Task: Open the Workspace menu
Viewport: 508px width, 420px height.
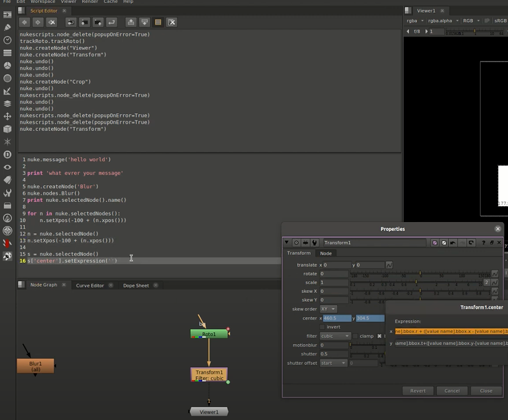Action: click(43, 2)
